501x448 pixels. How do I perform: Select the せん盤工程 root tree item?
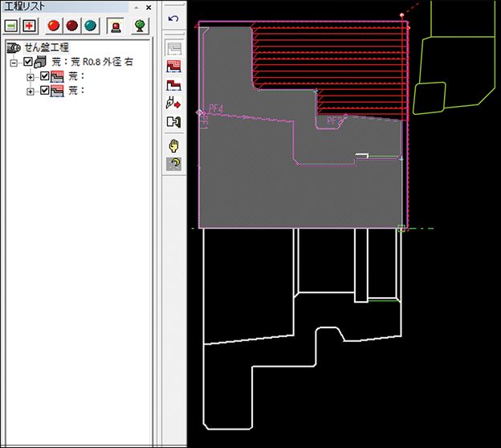(x=46, y=48)
